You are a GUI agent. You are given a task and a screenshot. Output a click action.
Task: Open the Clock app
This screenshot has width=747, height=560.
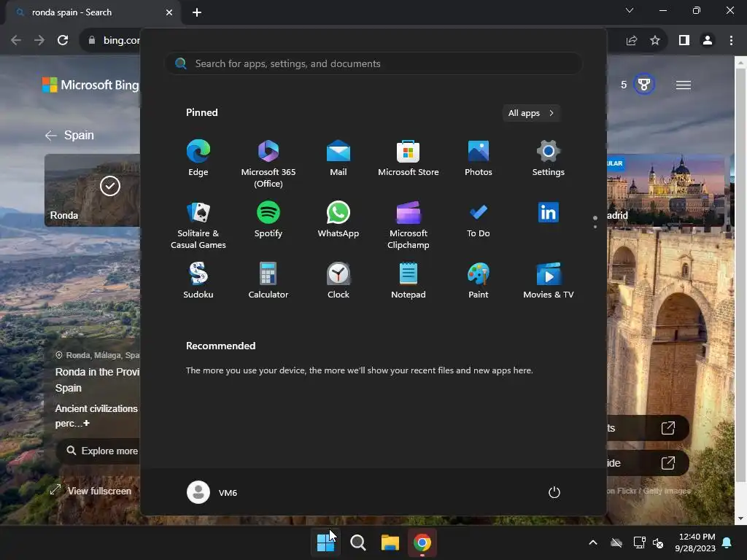coord(338,281)
